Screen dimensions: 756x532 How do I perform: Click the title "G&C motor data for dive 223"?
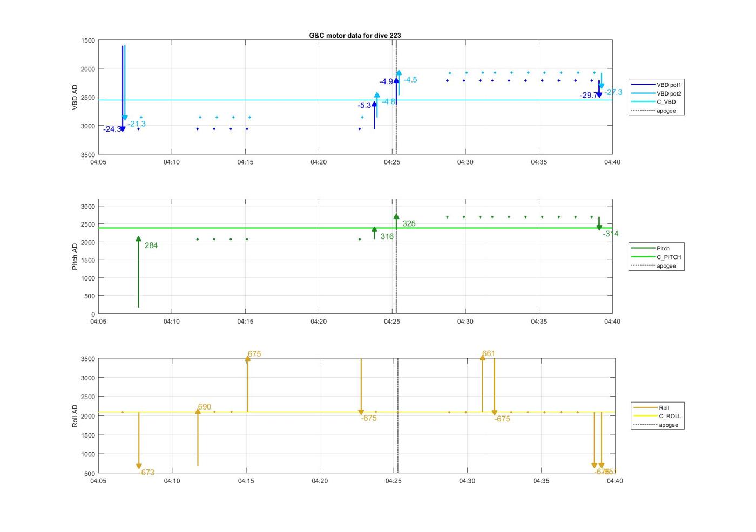click(x=355, y=35)
